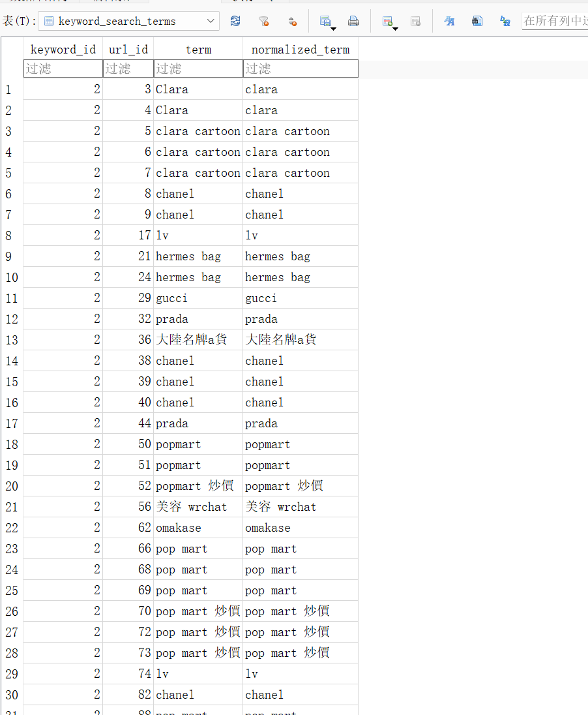Screen dimensions: 588x715
Task: Sort by the url_id column header
Action: tap(128, 50)
